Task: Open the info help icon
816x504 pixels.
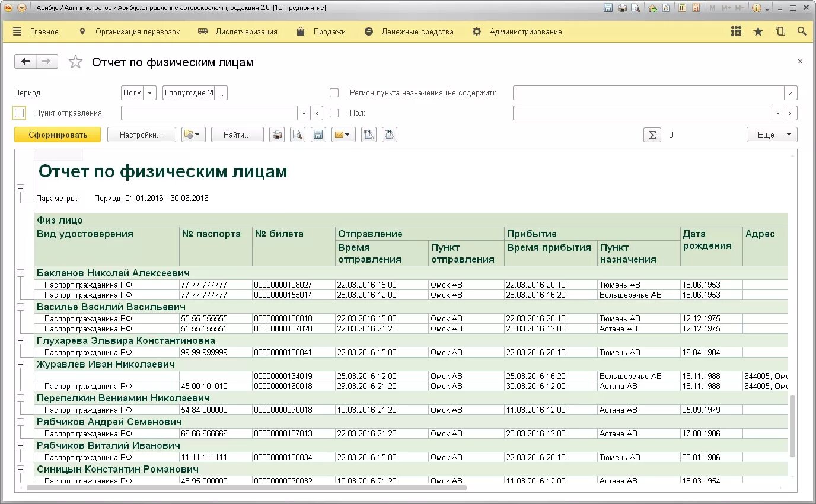Action: (757, 8)
